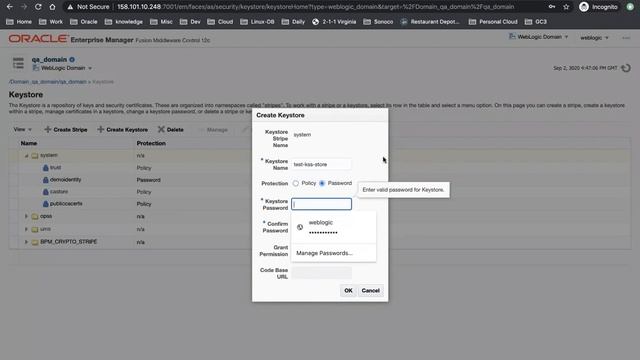The width and height of the screenshot is (640, 360).
Task: Click the browser forward arrow
Action: pyautogui.click(x=24, y=7)
